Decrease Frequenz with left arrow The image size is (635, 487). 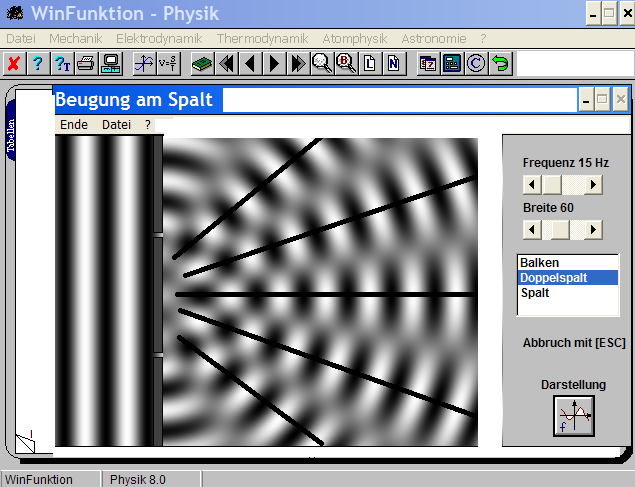[x=532, y=185]
